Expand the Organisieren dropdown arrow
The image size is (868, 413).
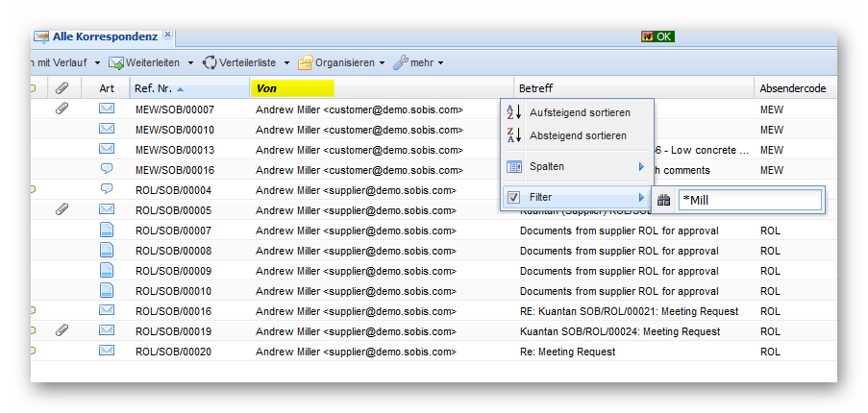382,63
